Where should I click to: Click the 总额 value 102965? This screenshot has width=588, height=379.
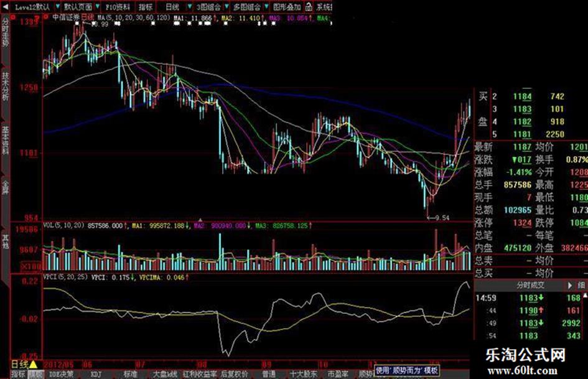pyautogui.click(x=518, y=210)
